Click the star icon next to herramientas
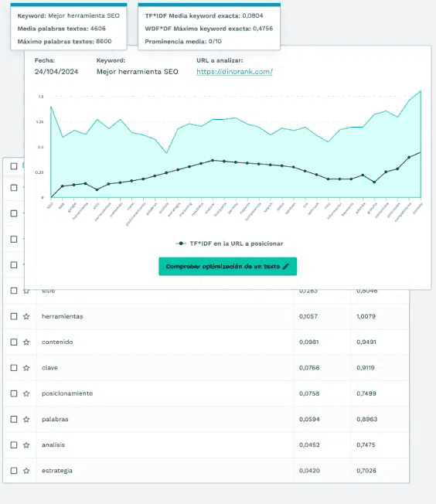The image size is (436, 504). [26, 316]
